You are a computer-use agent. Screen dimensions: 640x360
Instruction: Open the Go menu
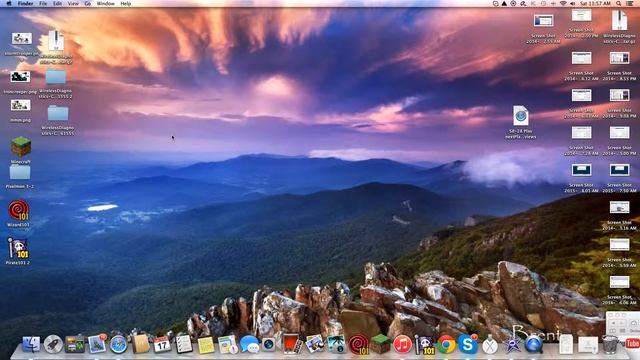(x=88, y=3)
